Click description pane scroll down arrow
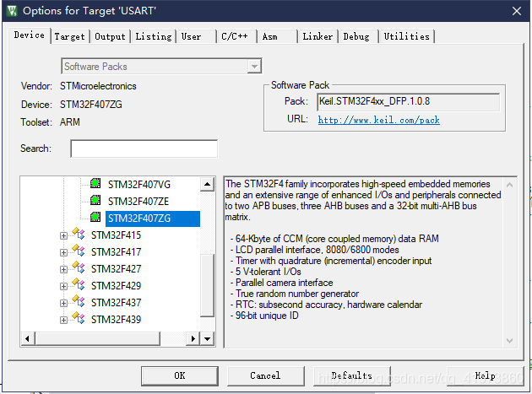Image resolution: width=532 pixels, height=394 pixels. click(509, 341)
